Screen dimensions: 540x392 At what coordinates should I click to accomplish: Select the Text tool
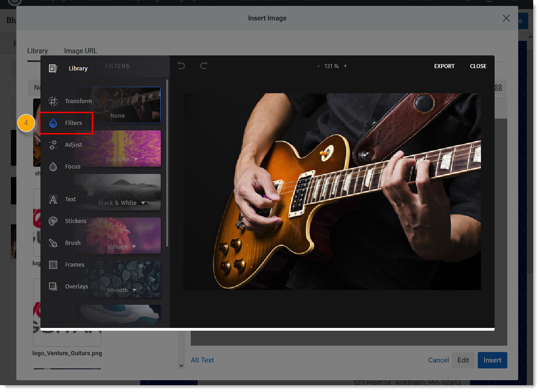[x=70, y=199]
